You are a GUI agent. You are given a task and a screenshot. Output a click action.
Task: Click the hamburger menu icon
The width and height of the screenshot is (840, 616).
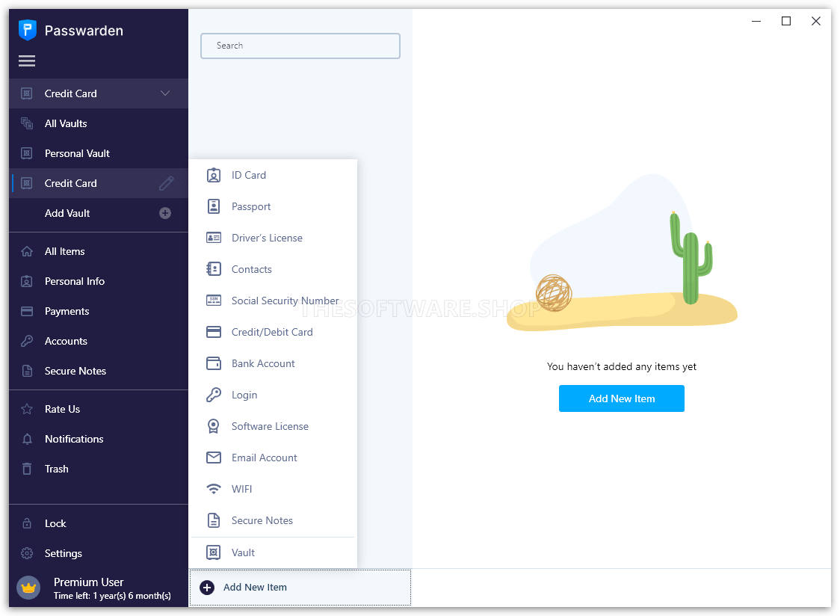point(27,61)
